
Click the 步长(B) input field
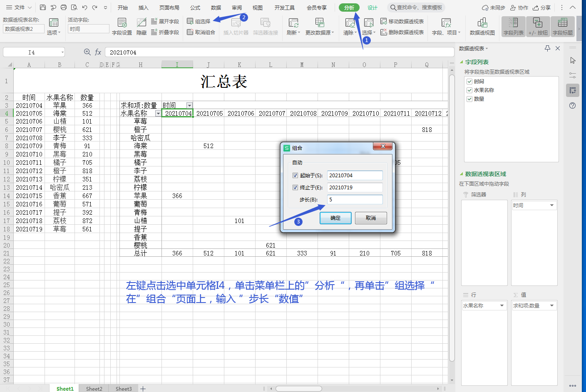click(355, 200)
